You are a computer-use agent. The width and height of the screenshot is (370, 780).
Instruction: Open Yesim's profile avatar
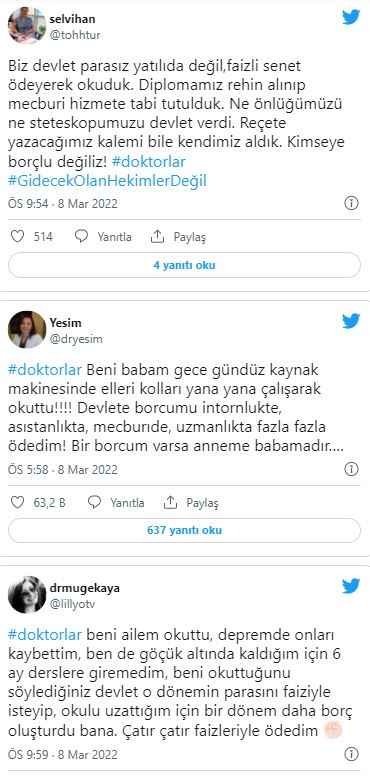pyautogui.click(x=27, y=330)
